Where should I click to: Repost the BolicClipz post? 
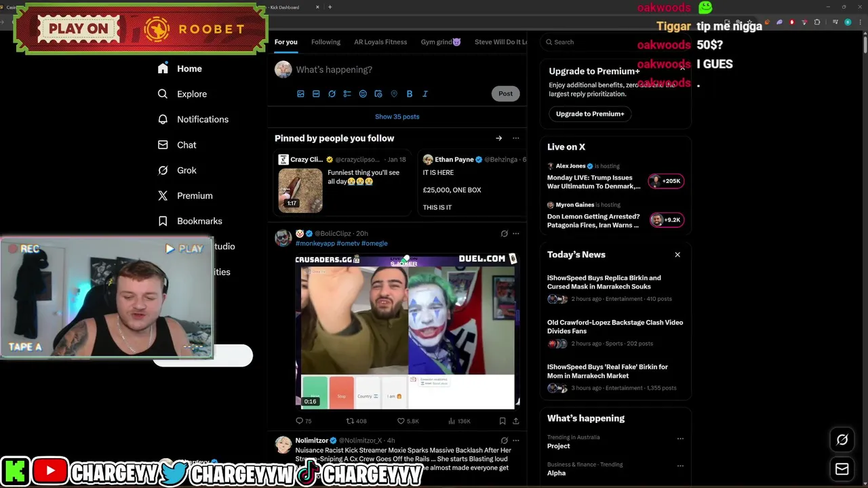(x=356, y=421)
